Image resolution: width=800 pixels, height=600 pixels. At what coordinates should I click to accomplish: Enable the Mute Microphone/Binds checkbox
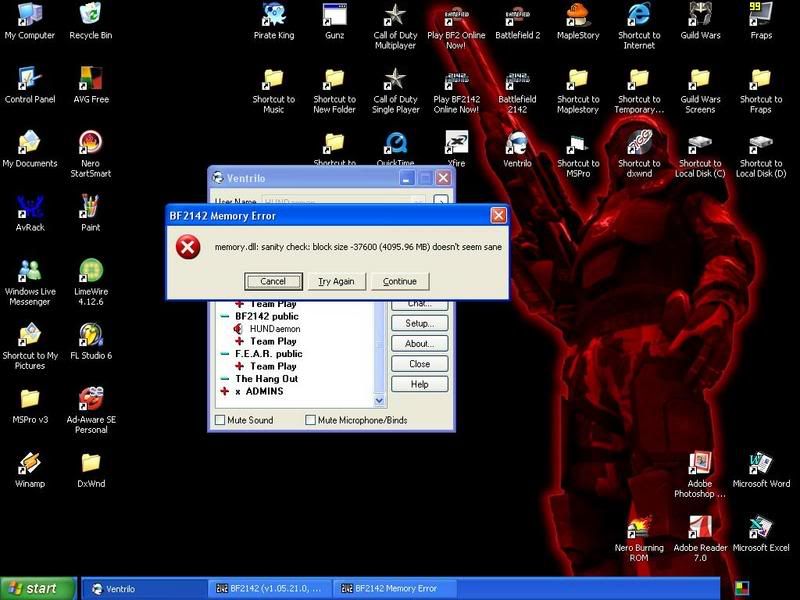click(x=310, y=420)
